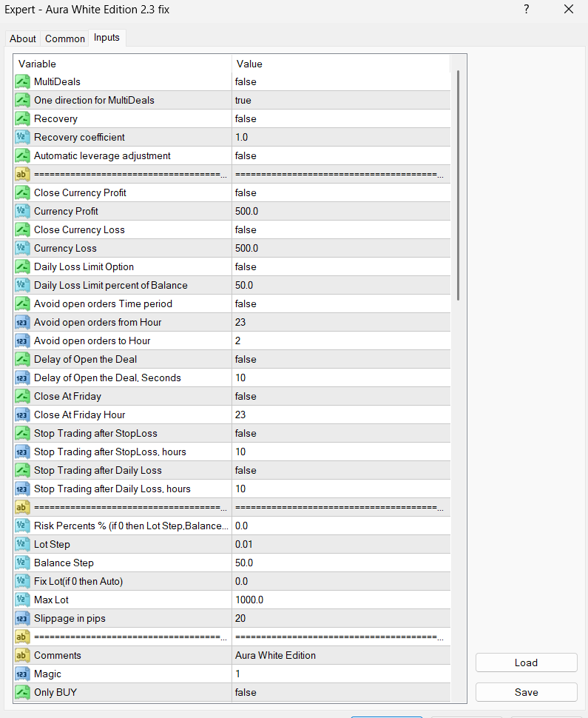
Task: Click the integer icon beside Magic
Action: 22,674
